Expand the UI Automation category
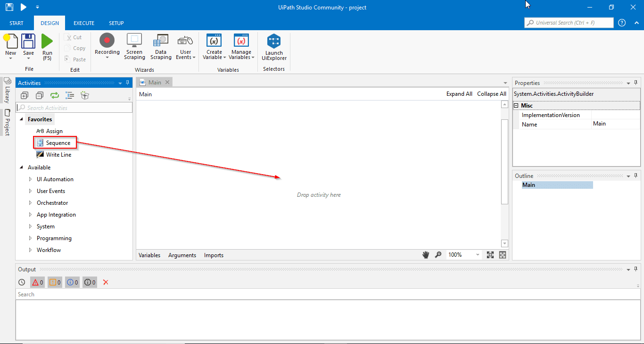This screenshot has height=344, width=644. click(x=29, y=179)
